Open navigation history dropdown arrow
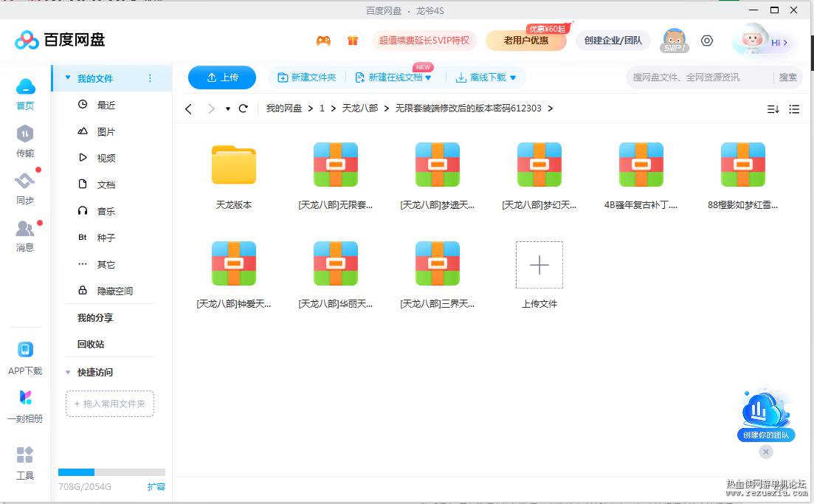This screenshot has height=504, width=814. tap(228, 109)
